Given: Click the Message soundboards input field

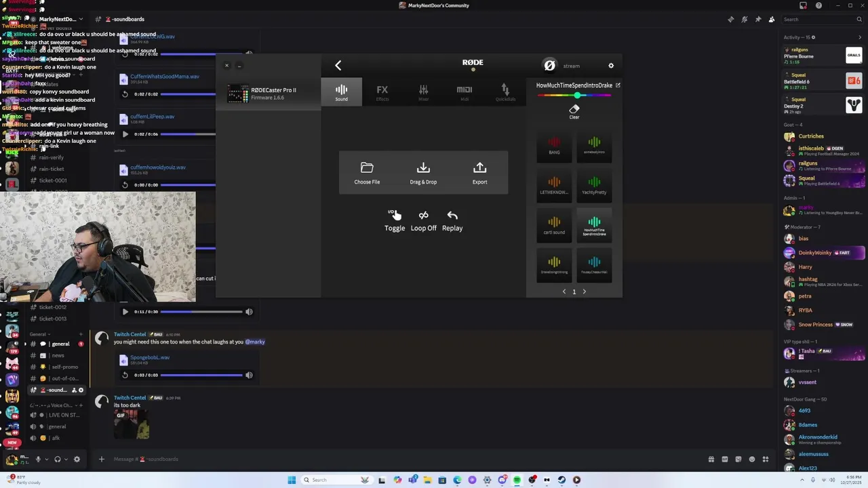Looking at the screenshot, I should pyautogui.click(x=407, y=459).
